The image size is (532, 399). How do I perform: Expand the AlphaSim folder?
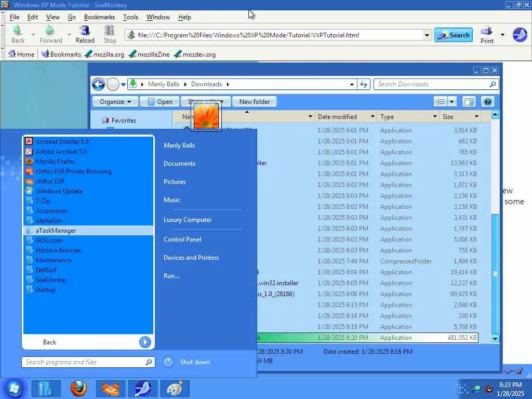click(x=88, y=220)
